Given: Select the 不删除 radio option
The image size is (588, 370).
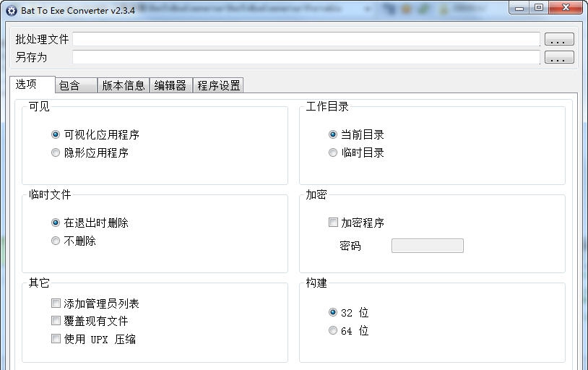Looking at the screenshot, I should click(56, 241).
